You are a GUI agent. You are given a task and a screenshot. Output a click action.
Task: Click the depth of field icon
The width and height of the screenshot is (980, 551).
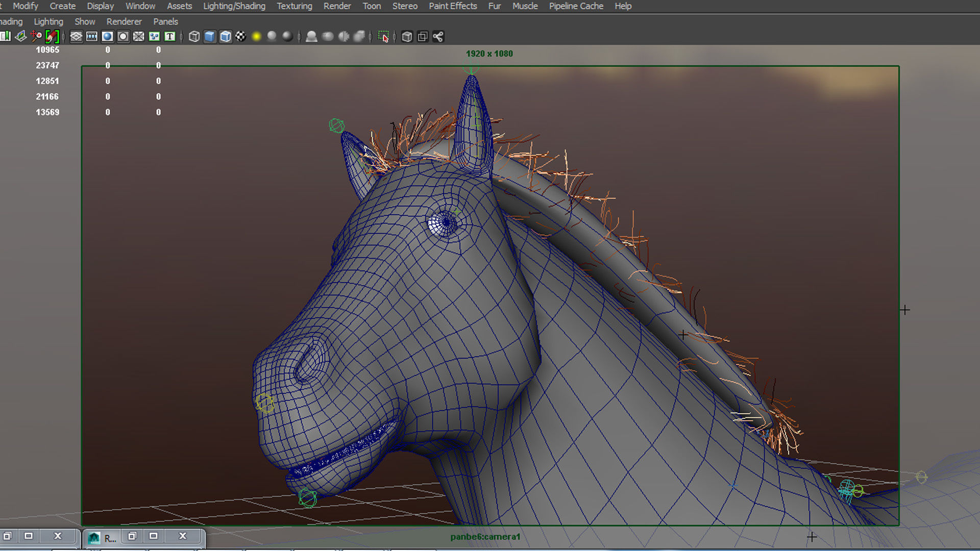click(x=359, y=36)
